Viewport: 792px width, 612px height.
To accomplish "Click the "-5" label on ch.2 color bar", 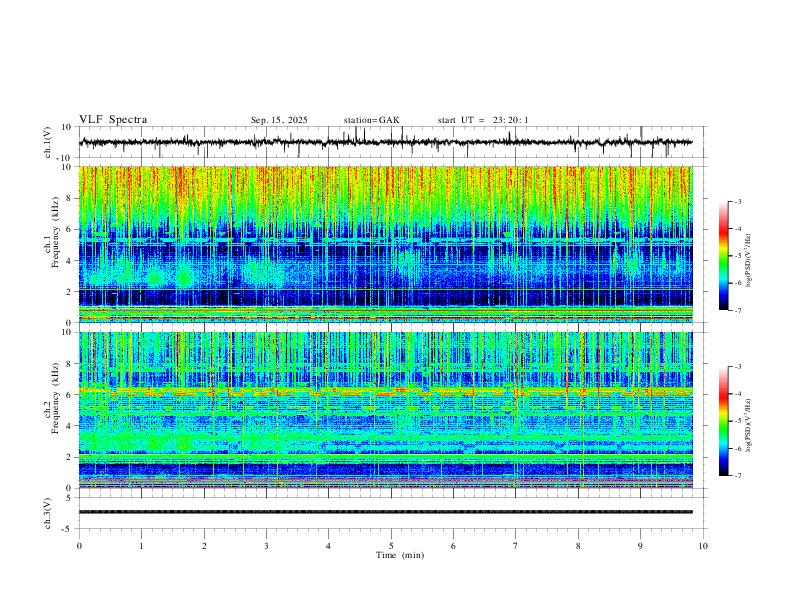I will pos(738,421).
